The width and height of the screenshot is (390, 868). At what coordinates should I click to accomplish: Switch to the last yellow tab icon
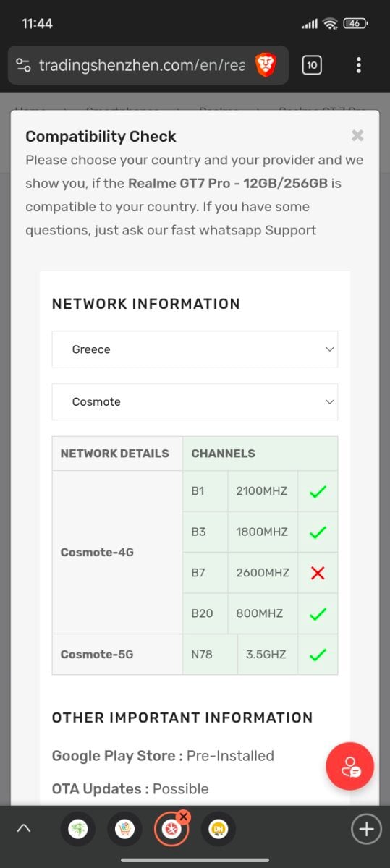(x=218, y=830)
